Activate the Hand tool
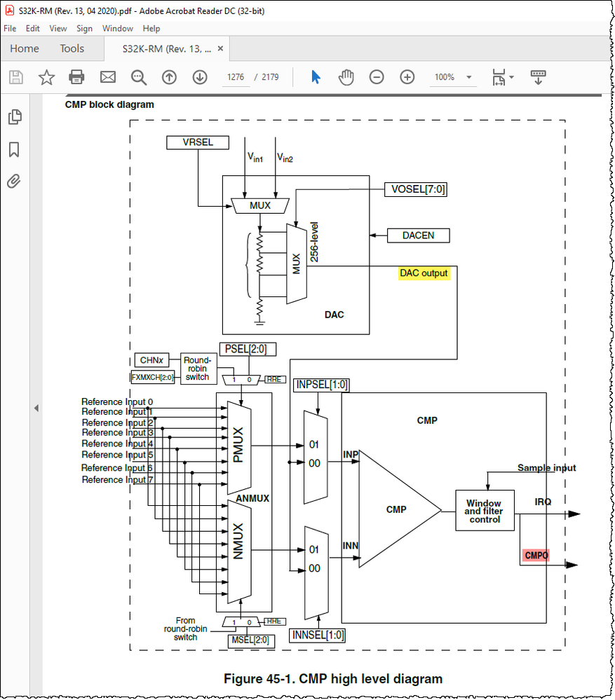615x700 pixels. click(346, 77)
